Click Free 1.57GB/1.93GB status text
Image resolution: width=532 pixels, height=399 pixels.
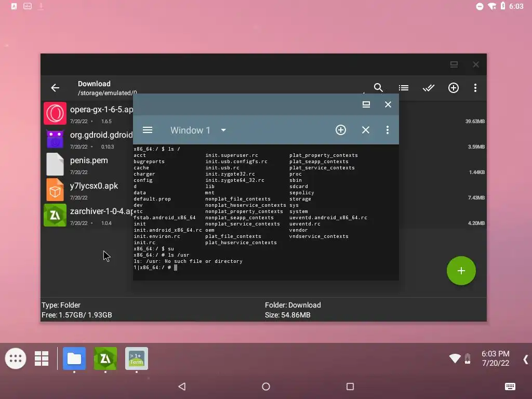[x=77, y=315]
